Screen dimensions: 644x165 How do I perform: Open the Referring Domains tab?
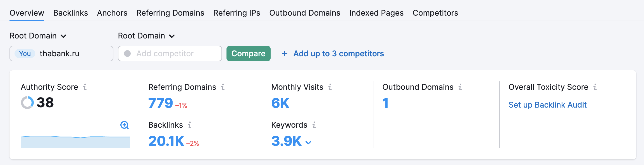170,13
